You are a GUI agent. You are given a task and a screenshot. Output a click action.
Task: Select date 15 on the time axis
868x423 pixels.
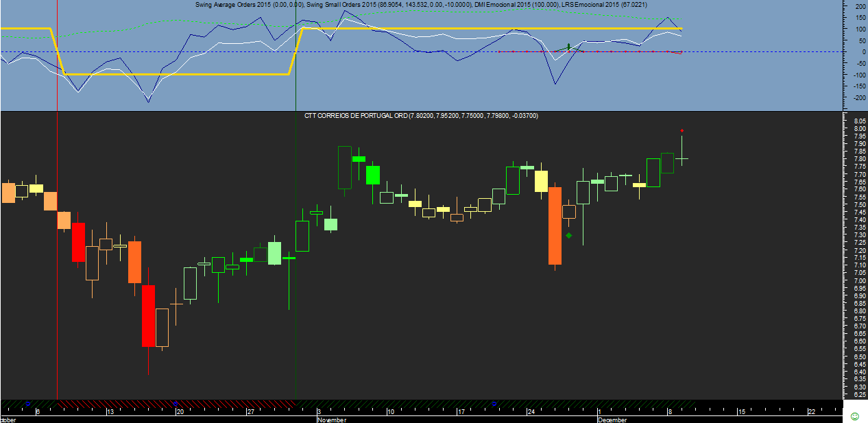point(741,411)
